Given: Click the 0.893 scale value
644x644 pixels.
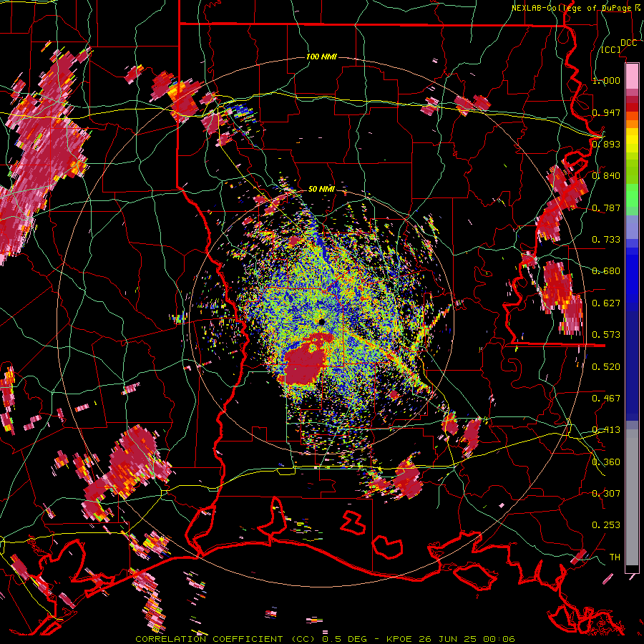Looking at the screenshot, I should (x=606, y=144).
